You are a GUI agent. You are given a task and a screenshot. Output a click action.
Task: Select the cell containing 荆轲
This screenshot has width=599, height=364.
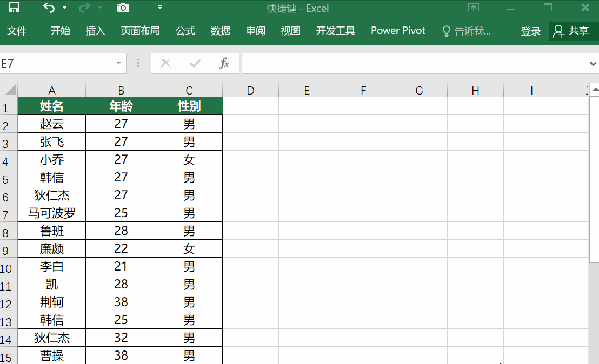(x=51, y=302)
